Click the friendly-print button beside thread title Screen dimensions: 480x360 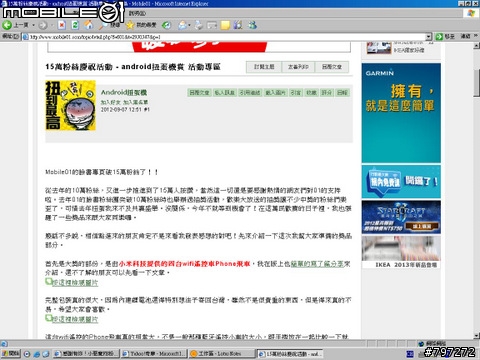298,67
